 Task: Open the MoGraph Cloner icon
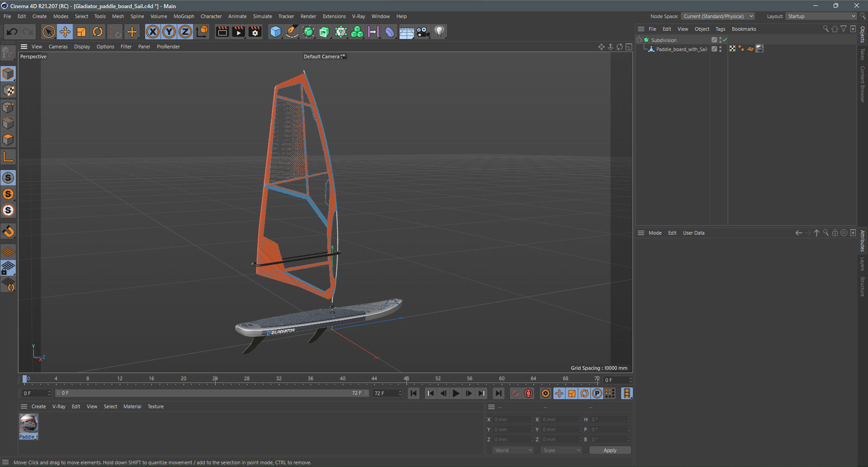coord(357,32)
